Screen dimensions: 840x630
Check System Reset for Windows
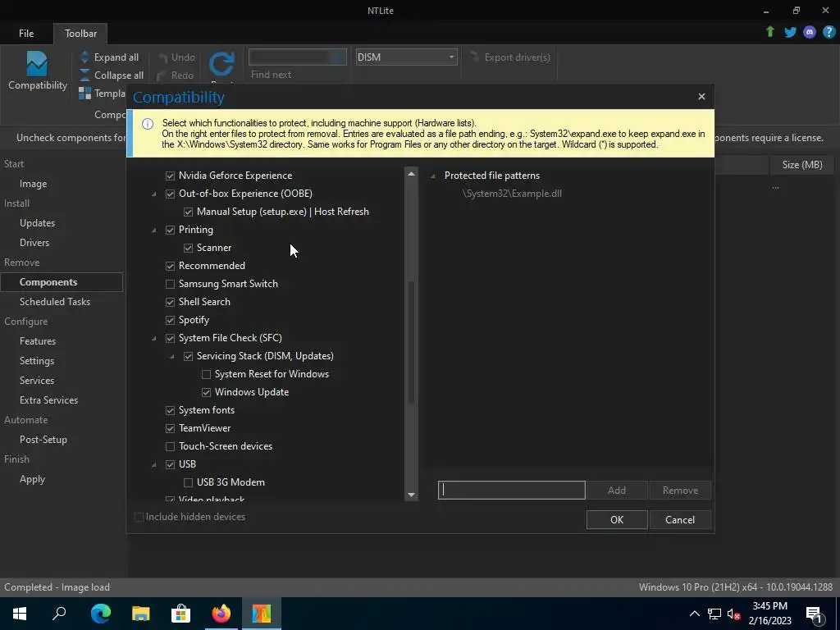(206, 374)
